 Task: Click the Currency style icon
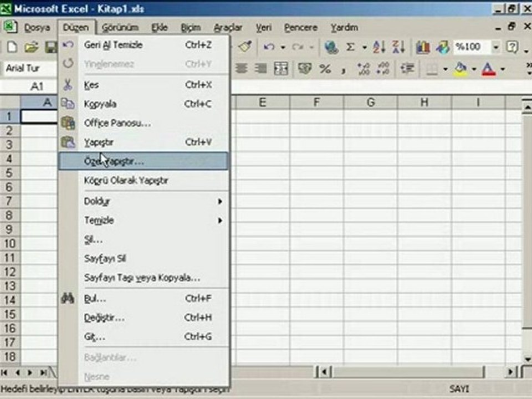pos(304,69)
